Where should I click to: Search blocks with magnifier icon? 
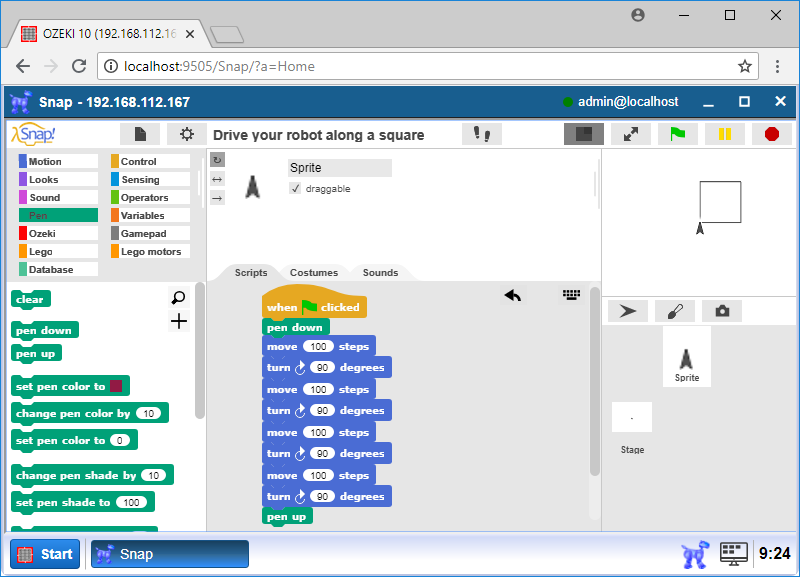(179, 297)
